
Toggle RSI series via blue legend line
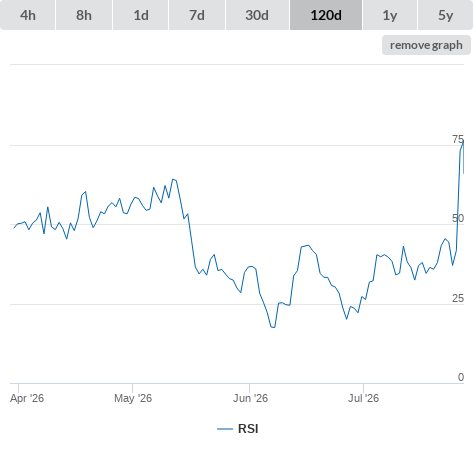(225, 429)
